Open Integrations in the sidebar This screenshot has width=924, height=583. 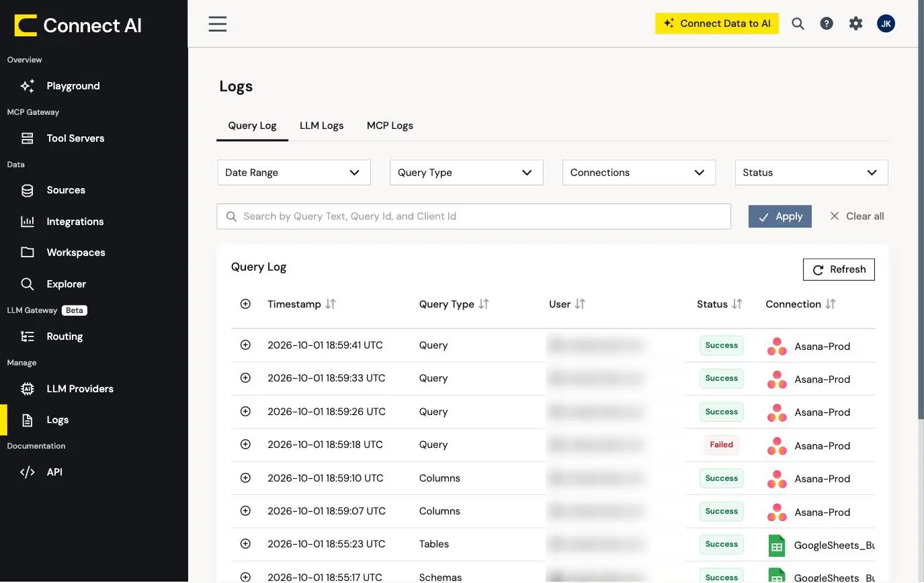pos(75,222)
